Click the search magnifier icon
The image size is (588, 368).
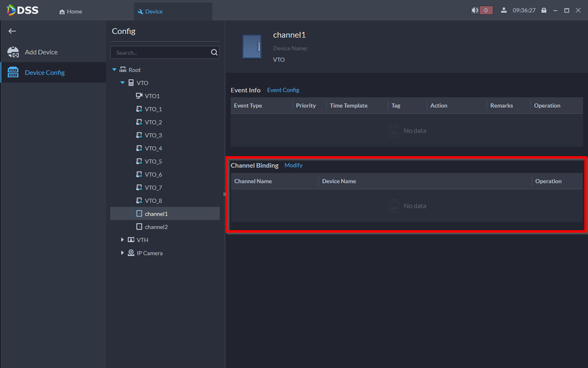pos(214,52)
